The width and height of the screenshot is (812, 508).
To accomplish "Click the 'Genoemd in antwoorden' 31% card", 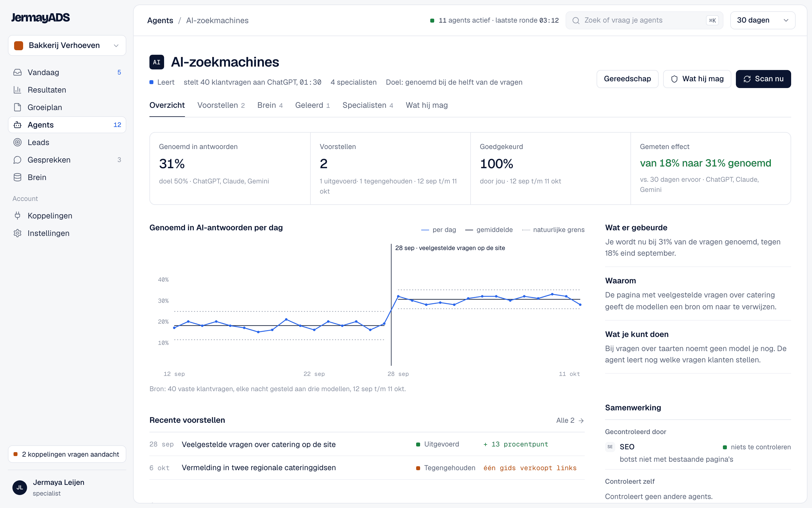I will coord(230,168).
